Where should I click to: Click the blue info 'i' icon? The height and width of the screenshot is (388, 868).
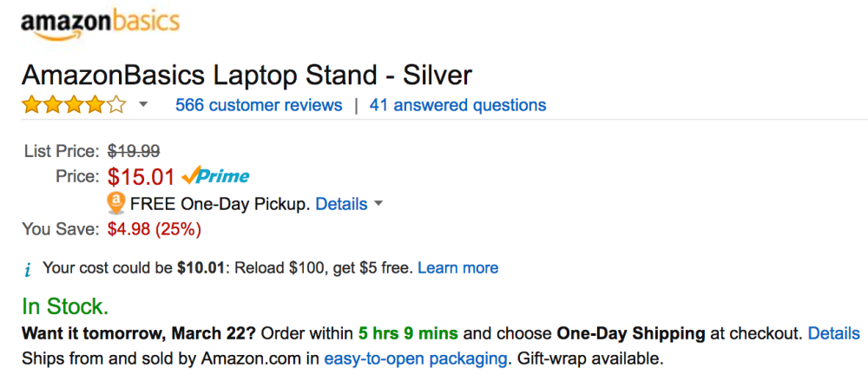28,269
